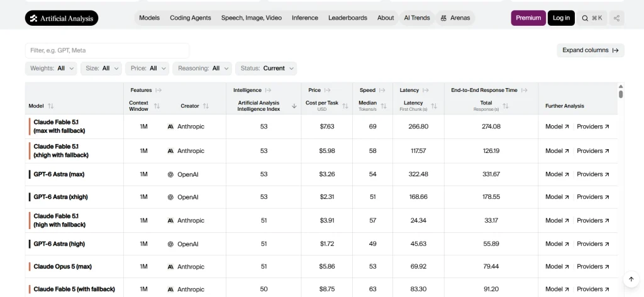Sort by Cost per Task arrows
Image resolution: width=644 pixels, height=297 pixels.
tap(345, 106)
